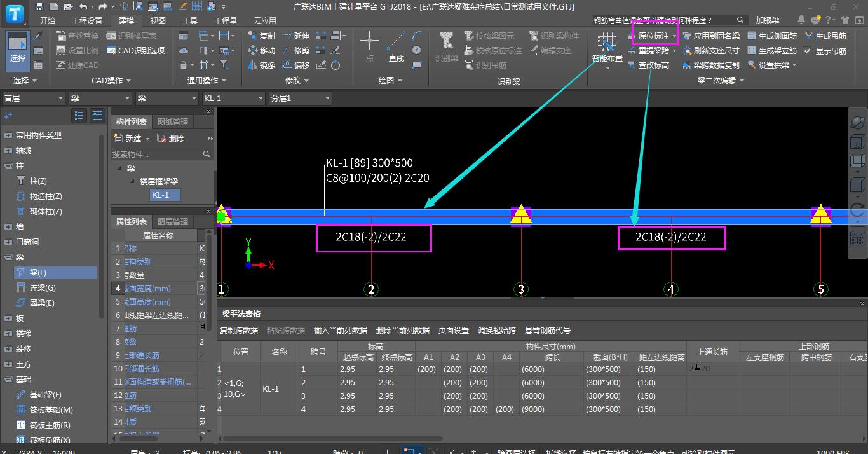
Task: Open the 重提梁跨 dropdown
Action: click(674, 51)
